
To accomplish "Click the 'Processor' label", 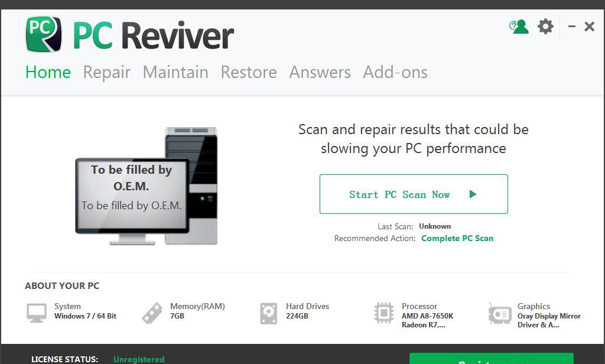I will point(419,307).
